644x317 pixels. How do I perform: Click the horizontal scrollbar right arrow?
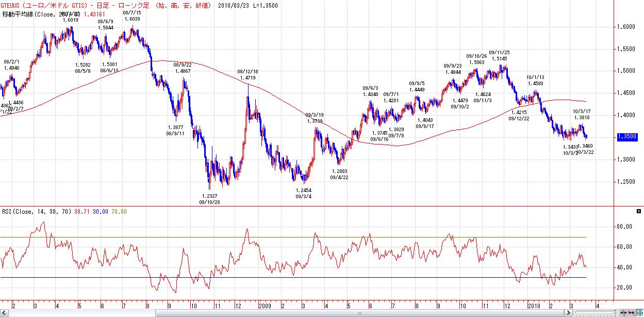pos(568,313)
